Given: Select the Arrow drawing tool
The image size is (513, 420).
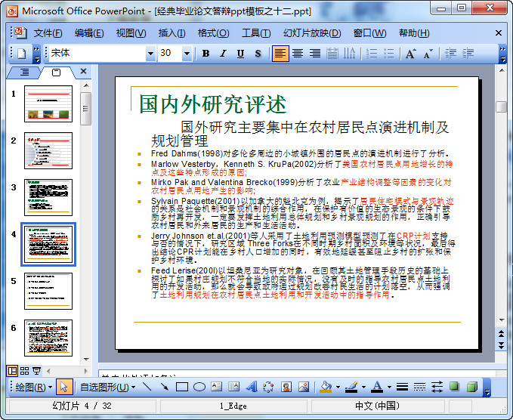Looking at the screenshot, I should 164,387.
